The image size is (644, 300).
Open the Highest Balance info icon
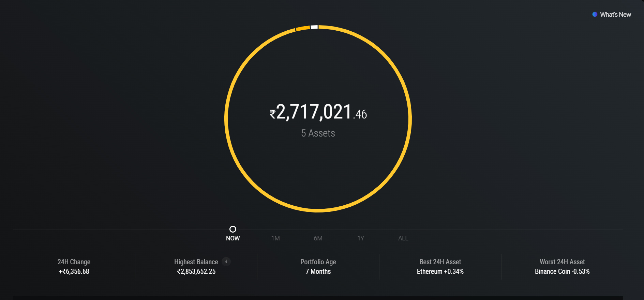(x=226, y=262)
